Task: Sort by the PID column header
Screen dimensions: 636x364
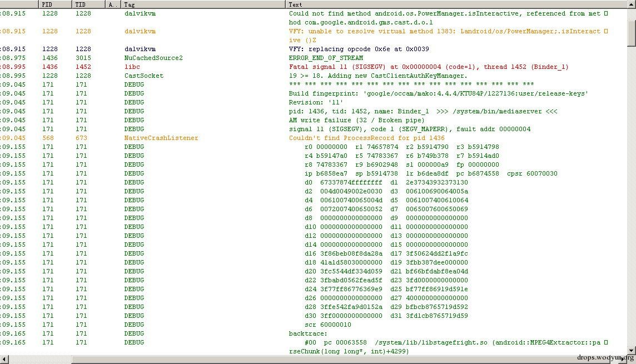Action: [x=56, y=4]
